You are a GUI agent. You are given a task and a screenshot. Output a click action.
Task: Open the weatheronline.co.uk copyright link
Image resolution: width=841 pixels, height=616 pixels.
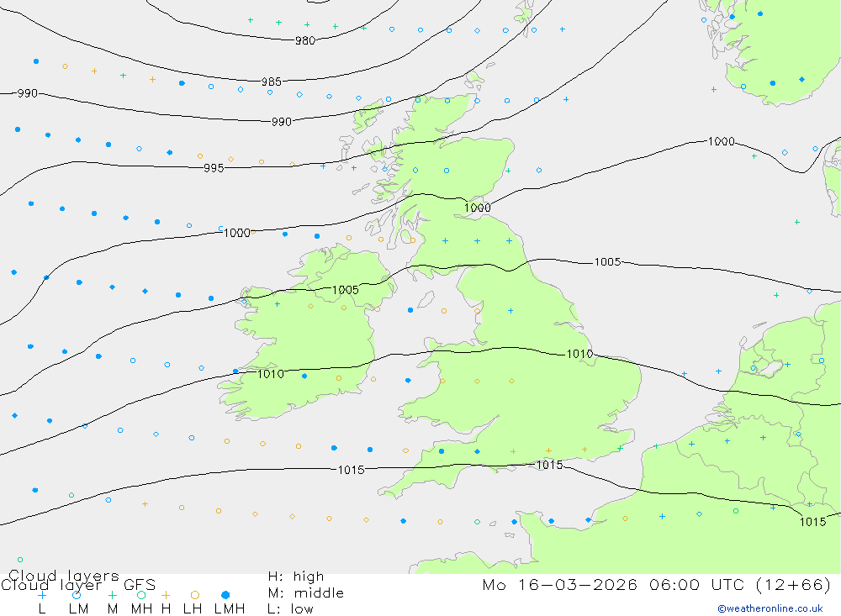click(x=770, y=608)
